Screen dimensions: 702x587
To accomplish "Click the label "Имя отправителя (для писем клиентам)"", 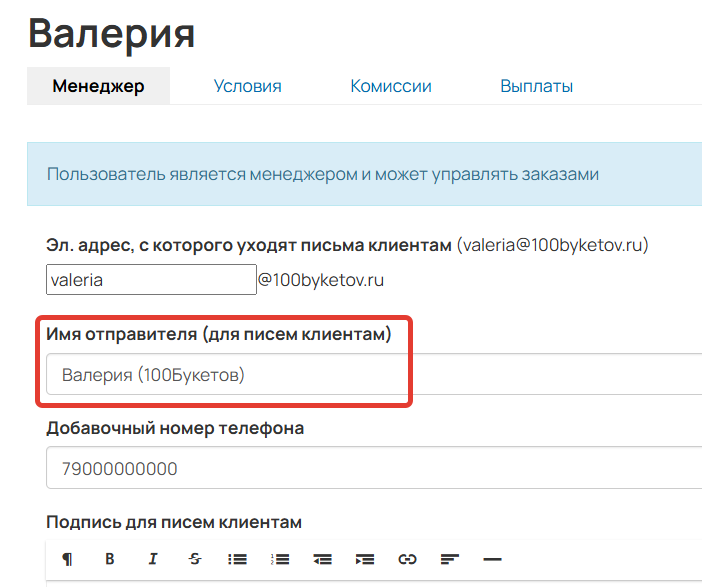I will click(x=218, y=334).
